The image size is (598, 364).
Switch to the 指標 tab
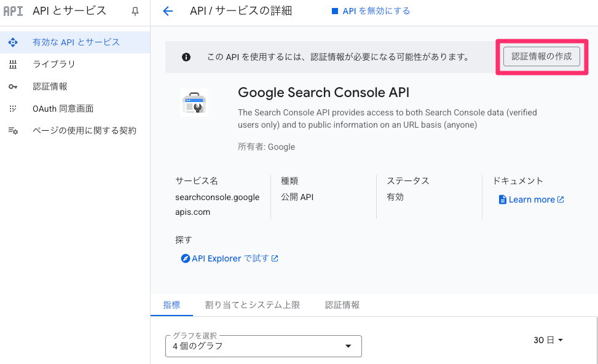click(171, 305)
